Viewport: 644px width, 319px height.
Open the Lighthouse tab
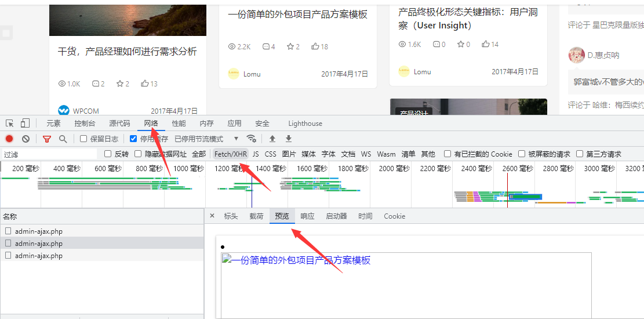pyautogui.click(x=305, y=124)
